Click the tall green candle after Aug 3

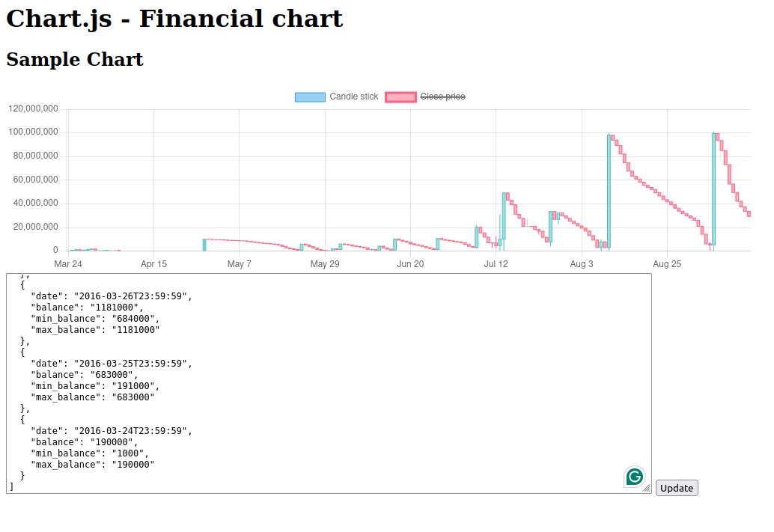coord(609,191)
